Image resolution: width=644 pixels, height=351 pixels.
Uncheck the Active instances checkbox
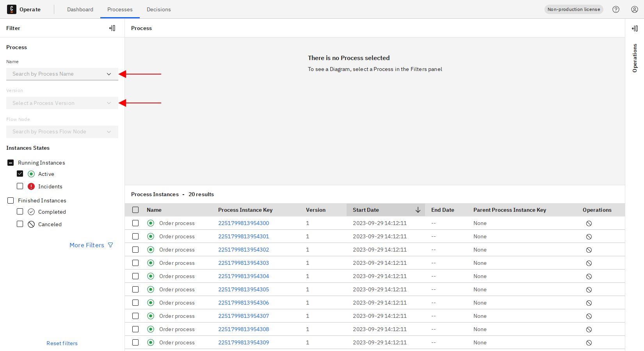(x=20, y=174)
